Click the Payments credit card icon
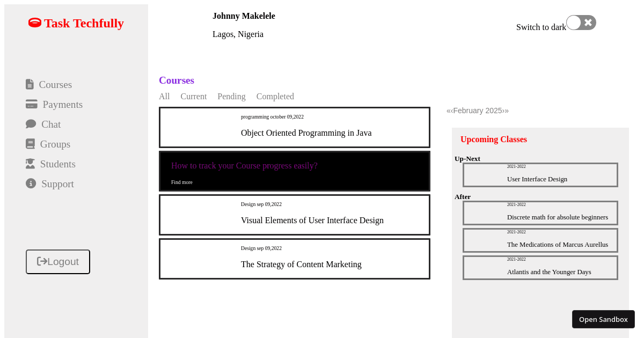 click(x=32, y=104)
